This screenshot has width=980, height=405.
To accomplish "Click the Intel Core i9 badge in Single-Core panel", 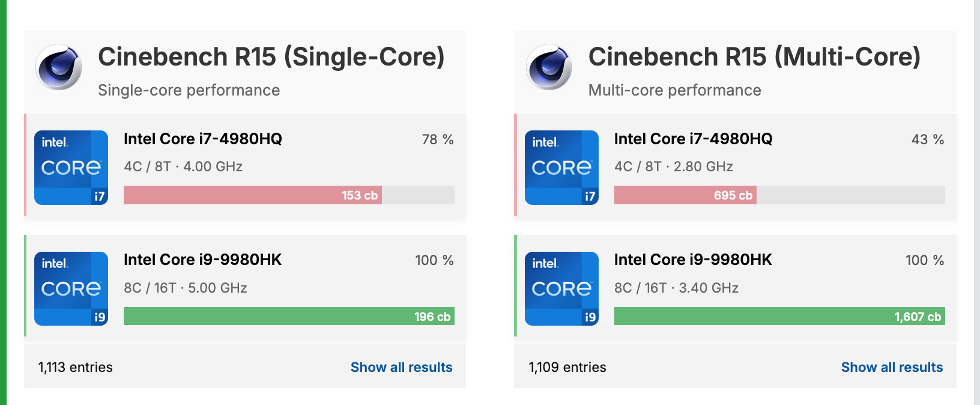I will click(71, 289).
